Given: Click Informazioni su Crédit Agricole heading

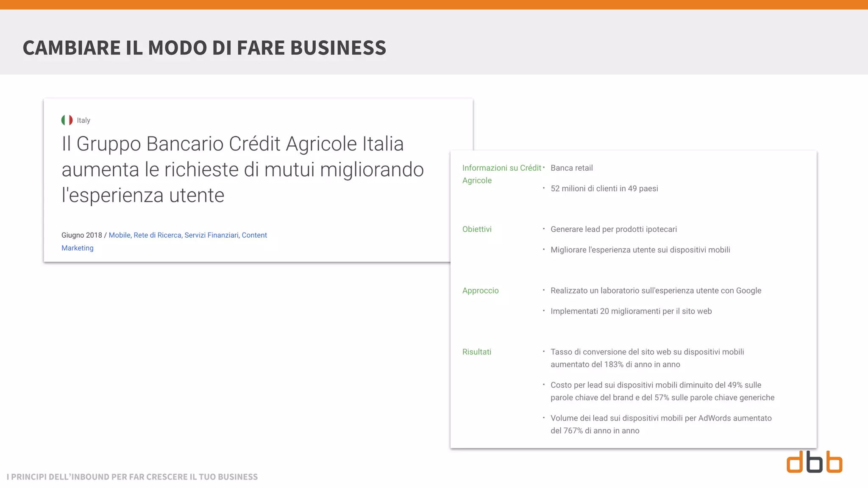Looking at the screenshot, I should pyautogui.click(x=501, y=168).
